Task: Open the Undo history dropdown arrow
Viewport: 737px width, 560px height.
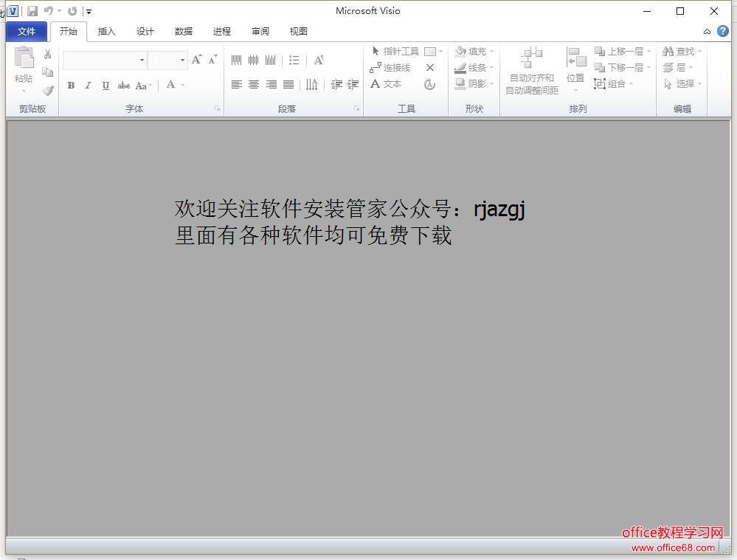Action: pyautogui.click(x=60, y=10)
